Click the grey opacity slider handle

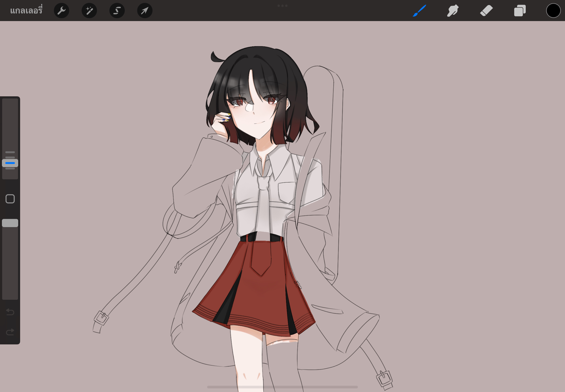pyautogui.click(x=10, y=223)
